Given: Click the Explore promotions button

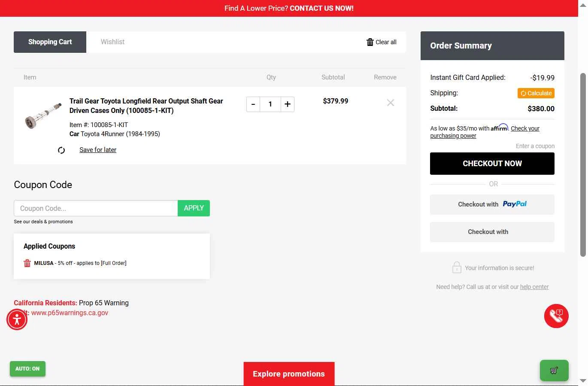Looking at the screenshot, I should pos(289,374).
